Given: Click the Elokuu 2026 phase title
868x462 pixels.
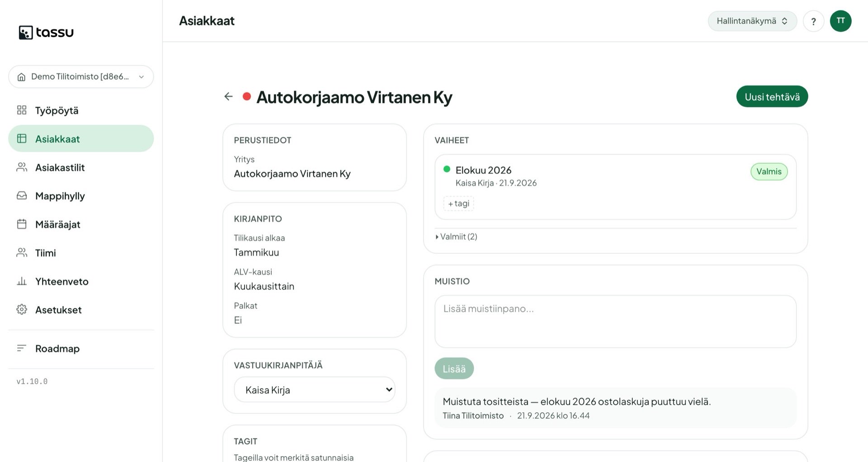Looking at the screenshot, I should tap(483, 170).
